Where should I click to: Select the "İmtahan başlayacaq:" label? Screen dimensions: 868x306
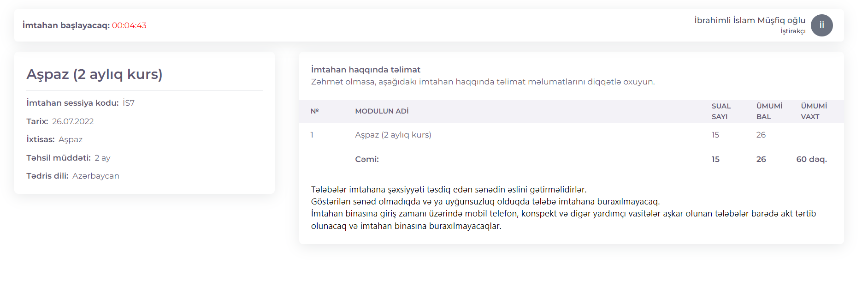[66, 25]
